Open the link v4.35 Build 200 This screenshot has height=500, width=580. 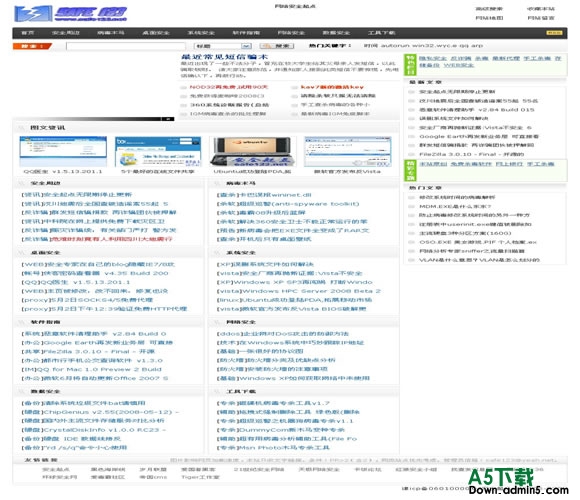(95, 273)
